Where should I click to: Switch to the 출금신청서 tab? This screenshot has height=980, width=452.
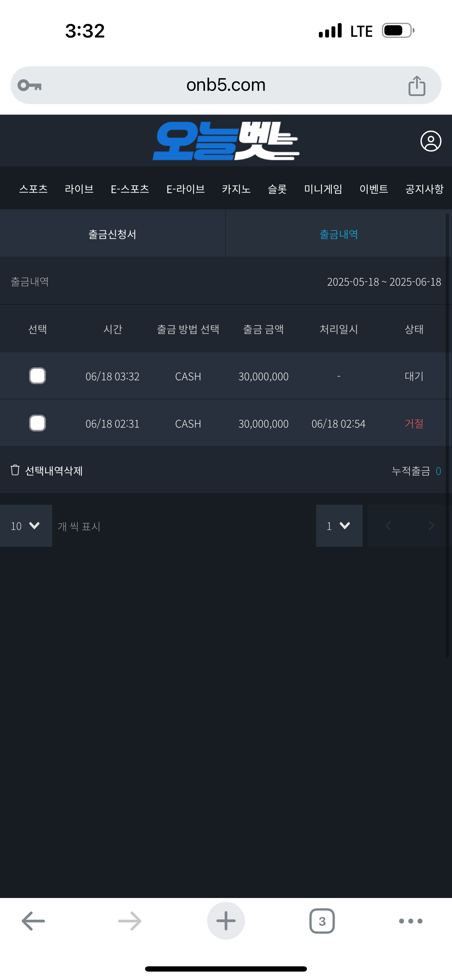coord(112,234)
